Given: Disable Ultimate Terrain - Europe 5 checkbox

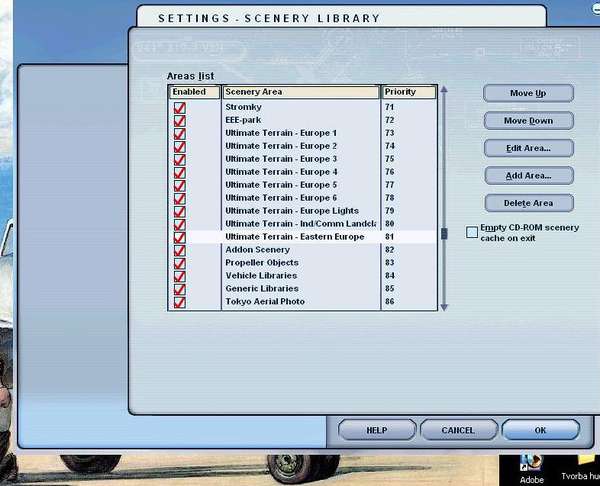Looking at the screenshot, I should click(179, 186).
